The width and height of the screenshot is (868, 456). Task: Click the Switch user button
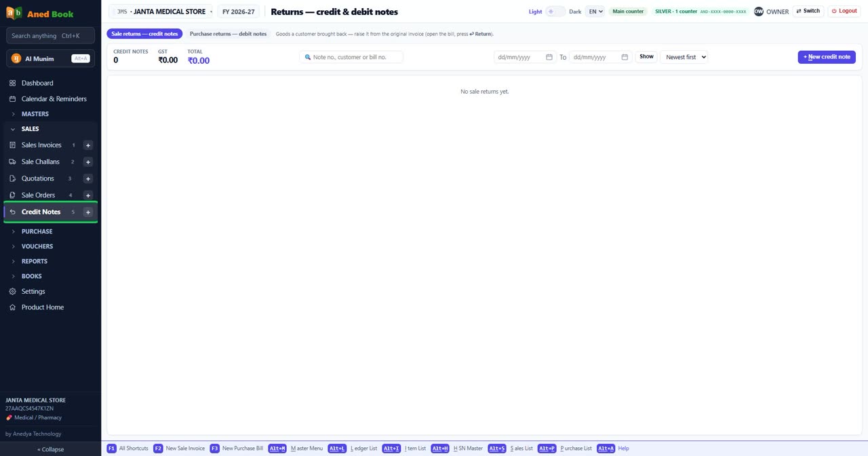coord(808,12)
